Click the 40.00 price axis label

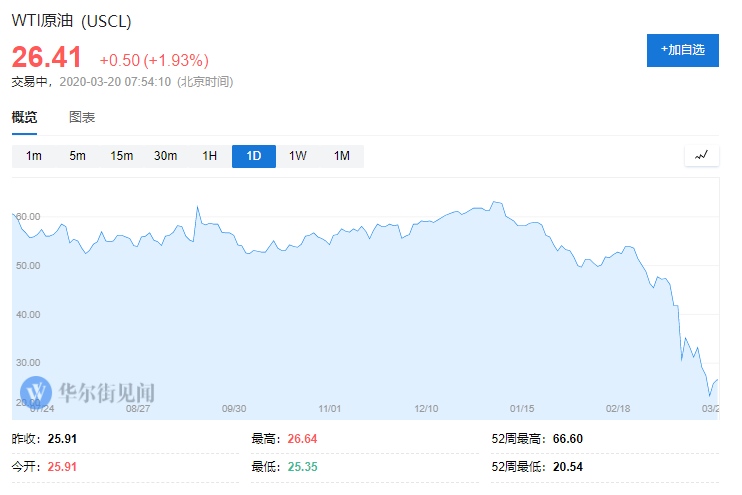click(28, 314)
